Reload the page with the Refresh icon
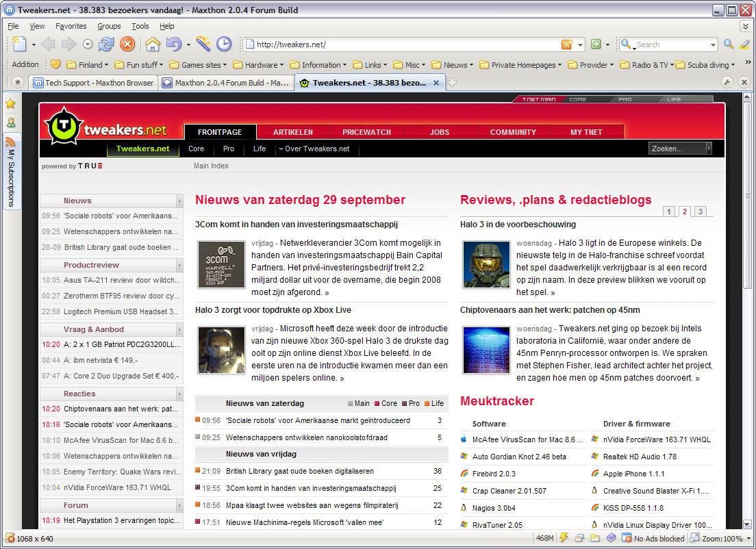756x549 pixels. pyautogui.click(x=106, y=44)
